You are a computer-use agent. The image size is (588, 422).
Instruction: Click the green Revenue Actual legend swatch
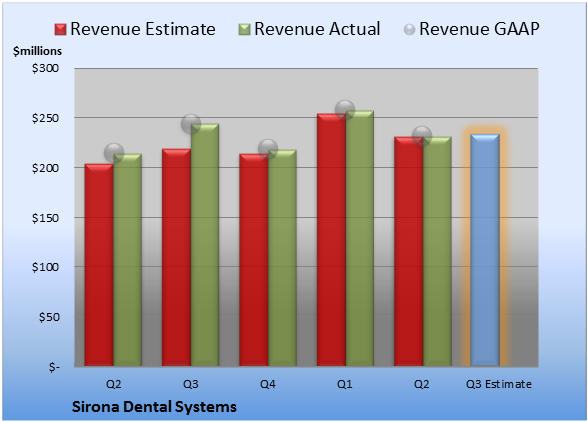pyautogui.click(x=244, y=29)
